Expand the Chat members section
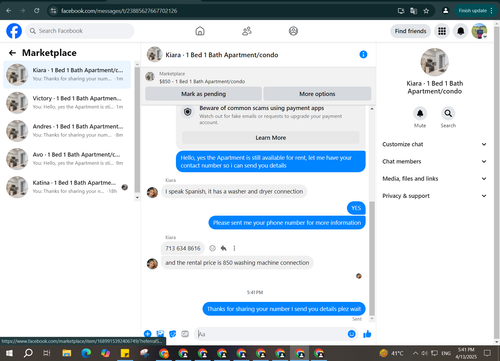 coord(434,161)
